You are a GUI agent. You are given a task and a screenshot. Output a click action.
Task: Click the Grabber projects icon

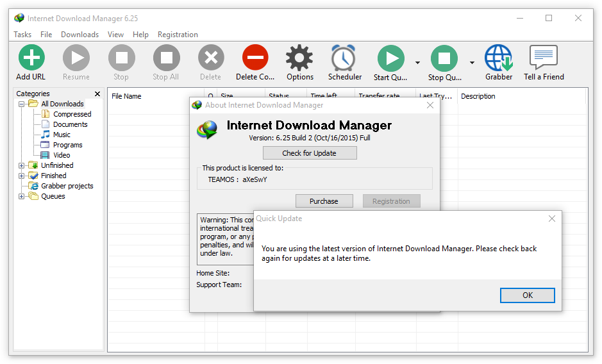point(34,186)
